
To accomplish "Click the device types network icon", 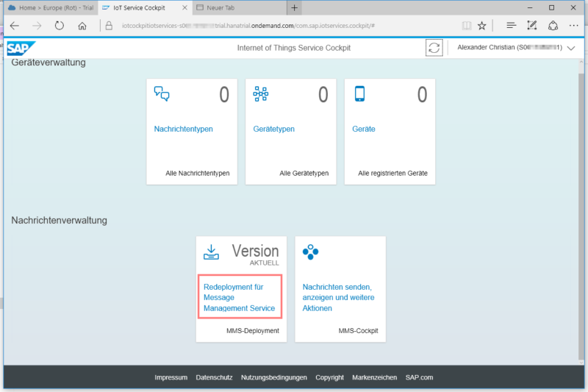I will click(x=261, y=94).
